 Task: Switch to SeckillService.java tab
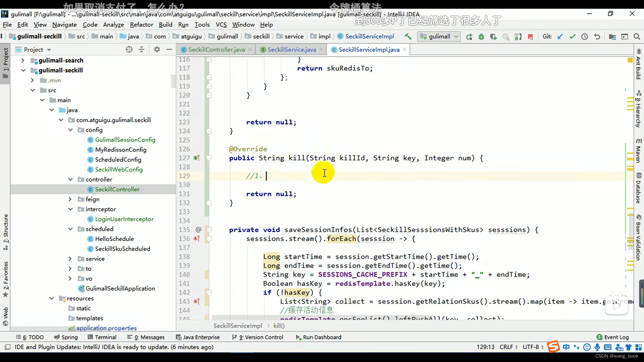pyautogui.click(x=292, y=50)
